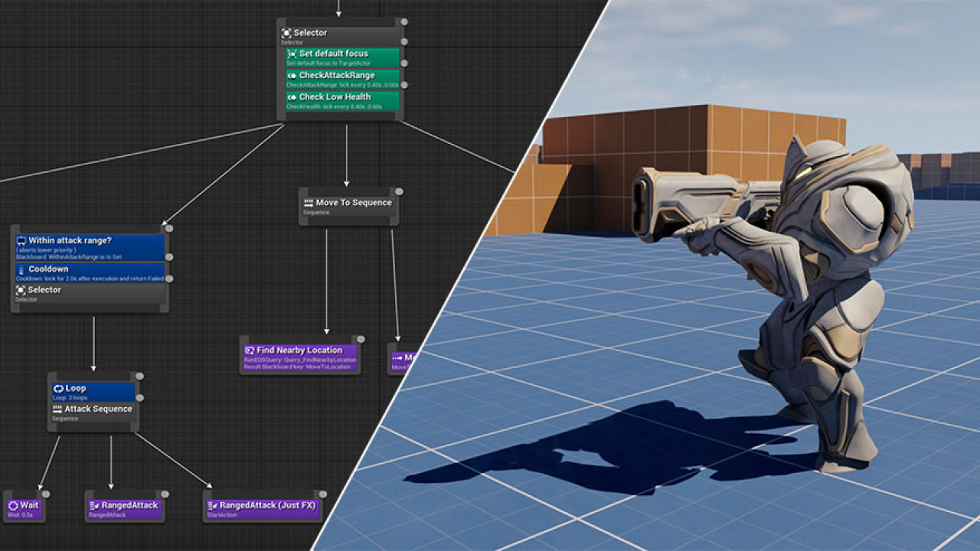
Task: Select the RangedAttack (Just FX) node
Action: coord(260,505)
